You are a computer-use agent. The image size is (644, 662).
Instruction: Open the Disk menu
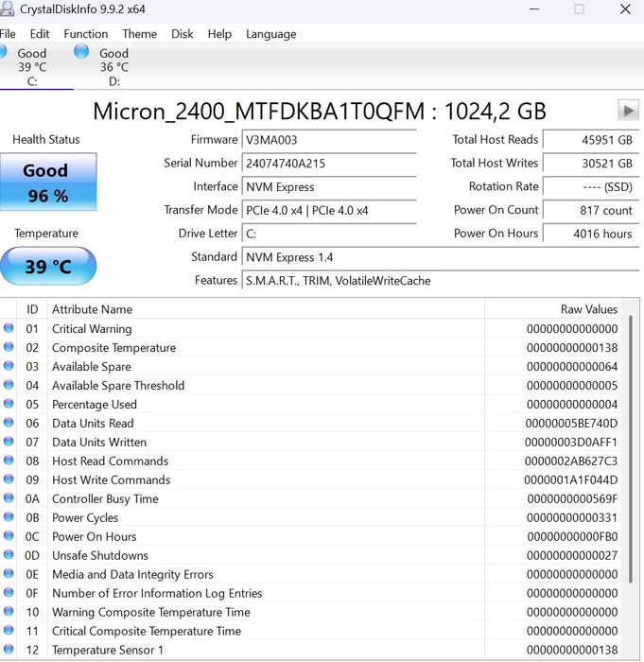point(182,34)
